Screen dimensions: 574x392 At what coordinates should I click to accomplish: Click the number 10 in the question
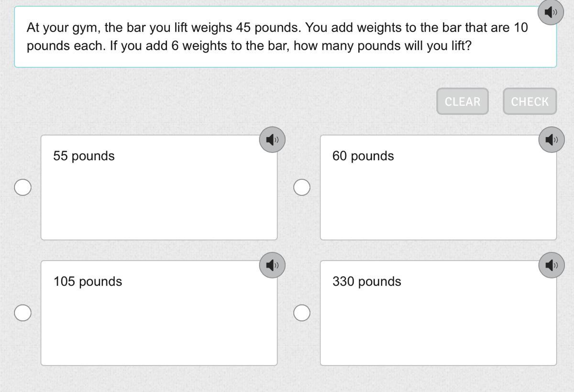pyautogui.click(x=521, y=28)
